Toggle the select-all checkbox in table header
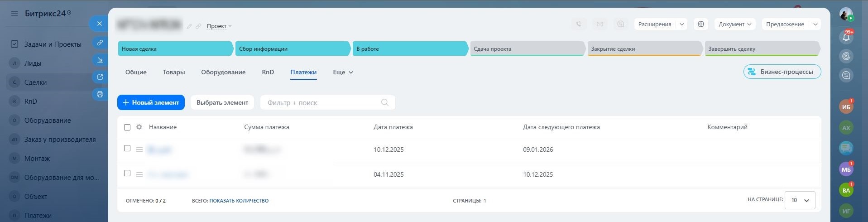The width and height of the screenshot is (868, 222). pyautogui.click(x=127, y=127)
